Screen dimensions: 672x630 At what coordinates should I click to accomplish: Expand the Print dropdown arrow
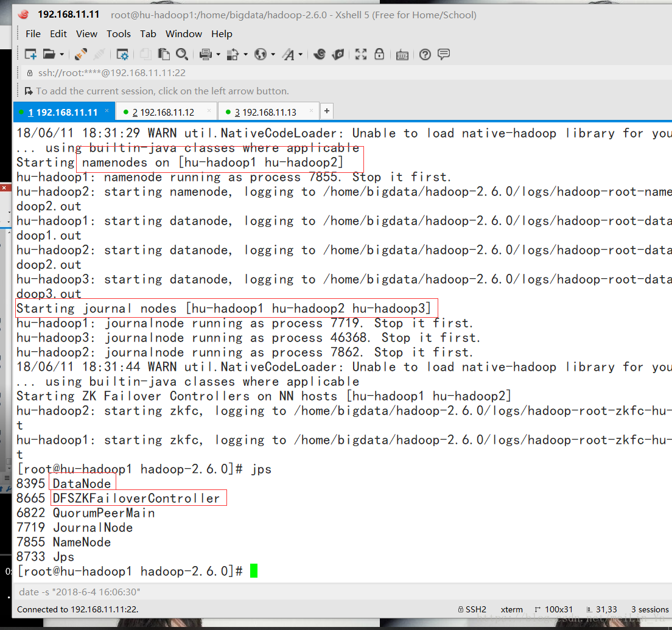click(218, 54)
